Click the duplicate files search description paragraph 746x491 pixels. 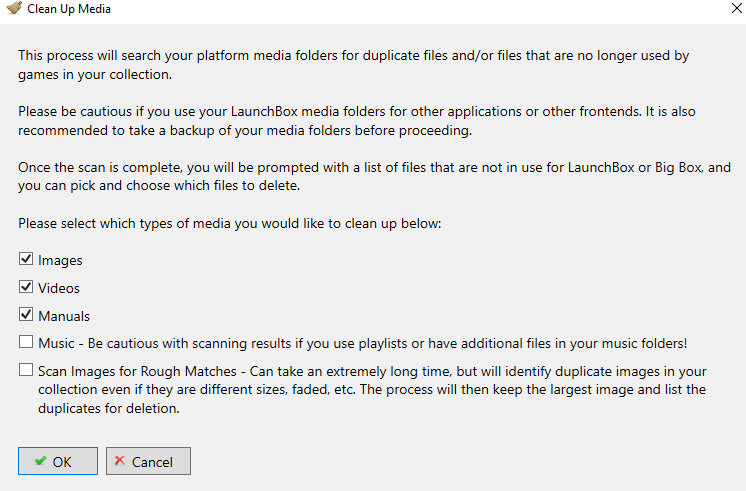[353, 65]
